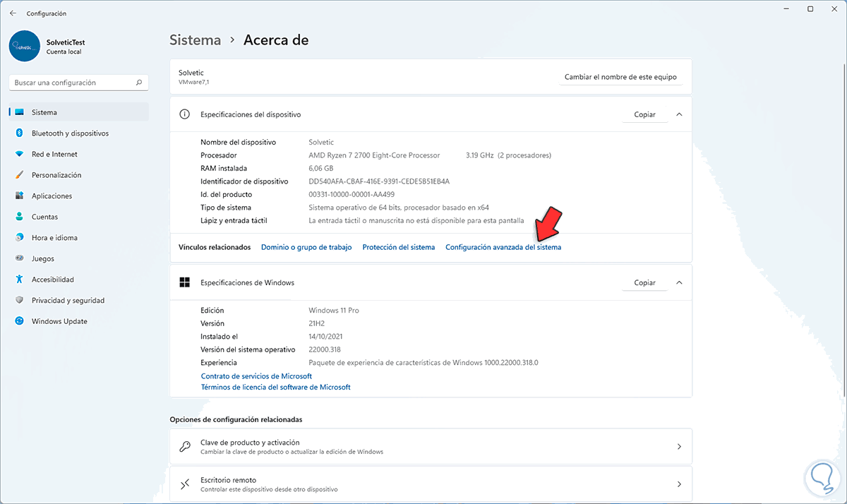The image size is (847, 504).
Task: Collapse Especificaciones del dispositivo section
Action: point(679,114)
